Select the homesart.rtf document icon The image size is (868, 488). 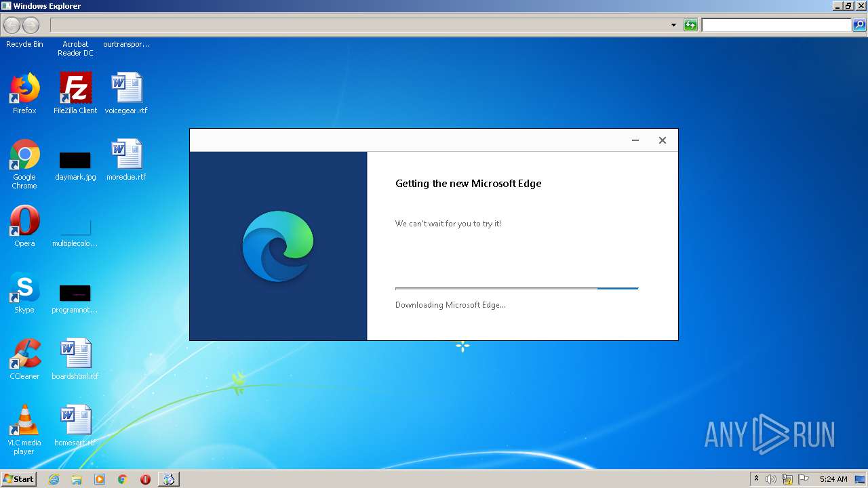click(x=75, y=426)
